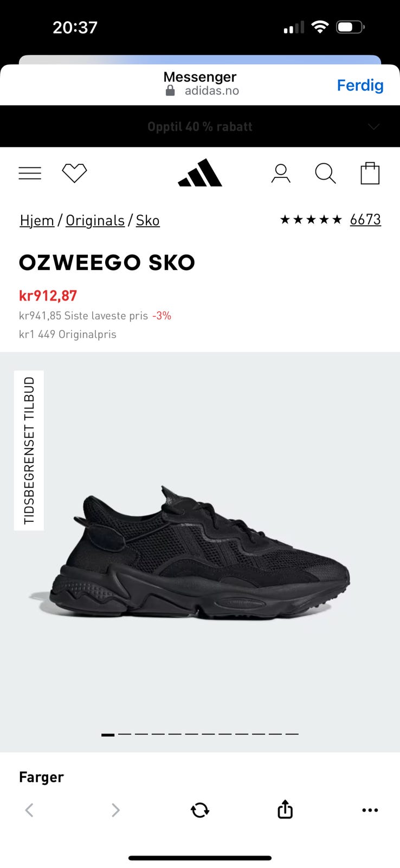Open the account profile icon

(x=281, y=173)
